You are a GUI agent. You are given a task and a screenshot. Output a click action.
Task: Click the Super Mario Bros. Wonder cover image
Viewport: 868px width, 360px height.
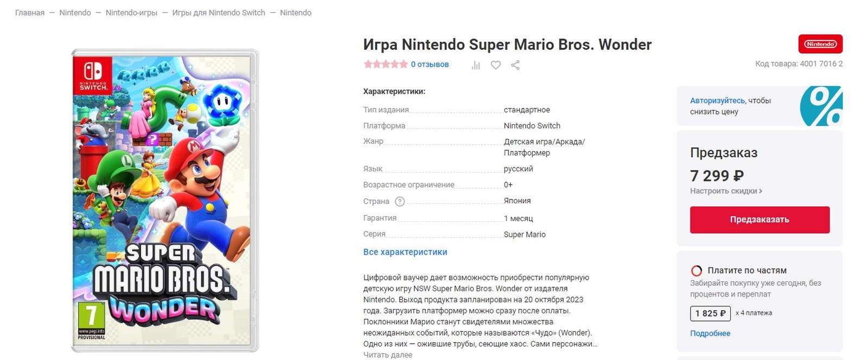[x=164, y=201]
